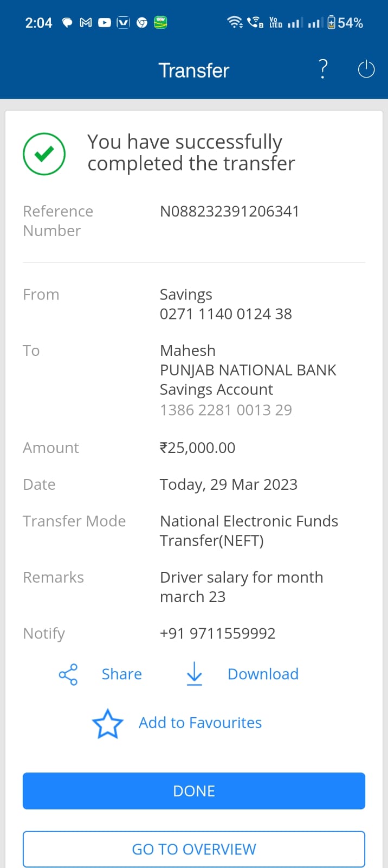Screen dimensions: 388x868
Task: Tap the reference number N088232391206341
Action: pyautogui.click(x=229, y=212)
